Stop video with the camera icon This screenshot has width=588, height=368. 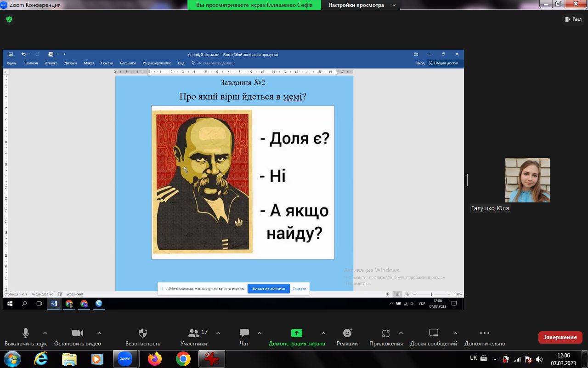coord(78,337)
